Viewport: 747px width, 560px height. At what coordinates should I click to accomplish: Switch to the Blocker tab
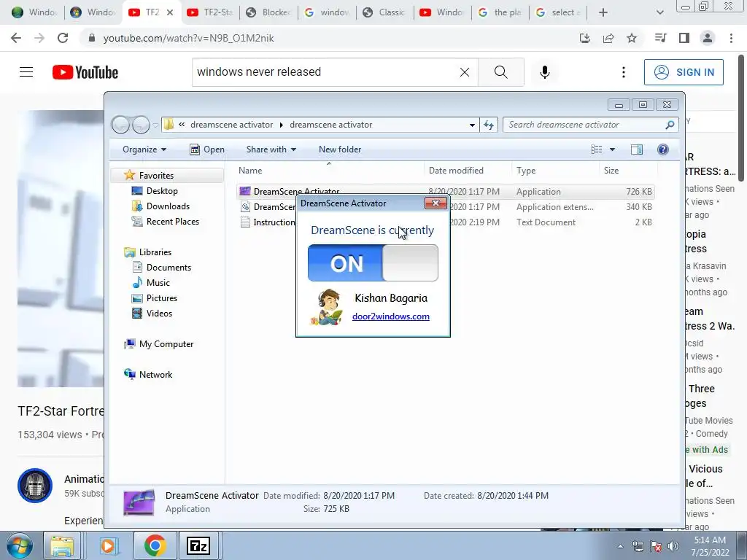click(x=268, y=12)
